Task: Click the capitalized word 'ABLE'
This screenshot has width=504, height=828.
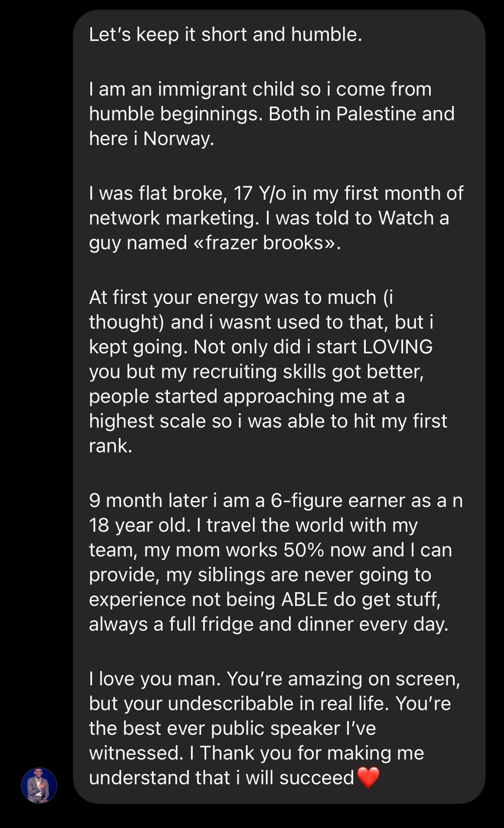Action: tap(305, 600)
